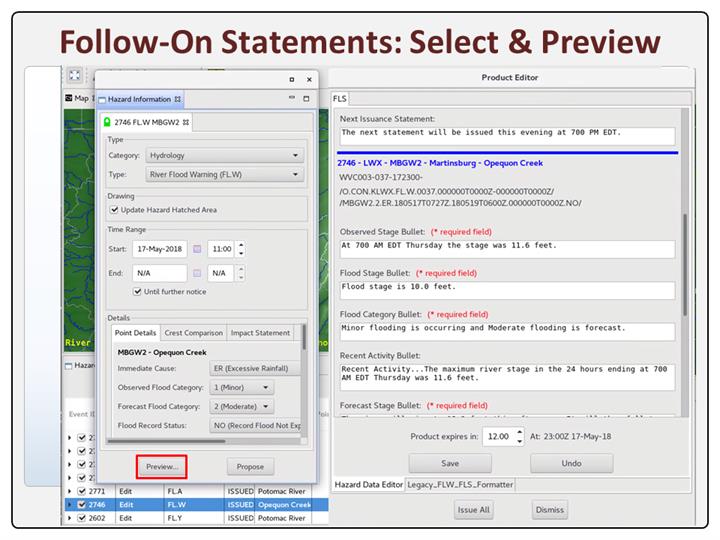This screenshot has height=540, width=720.
Task: Uncheck Until further notice option
Action: tap(137, 291)
